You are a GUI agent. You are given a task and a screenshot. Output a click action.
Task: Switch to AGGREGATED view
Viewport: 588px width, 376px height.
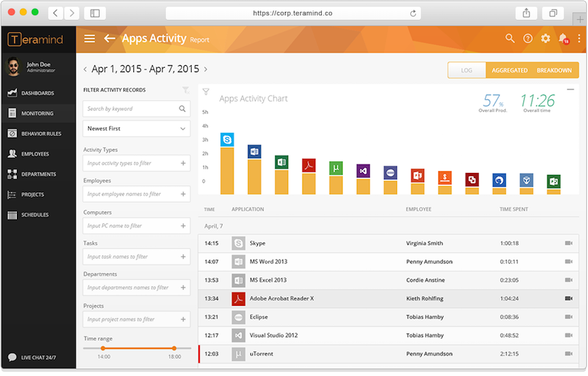click(510, 70)
